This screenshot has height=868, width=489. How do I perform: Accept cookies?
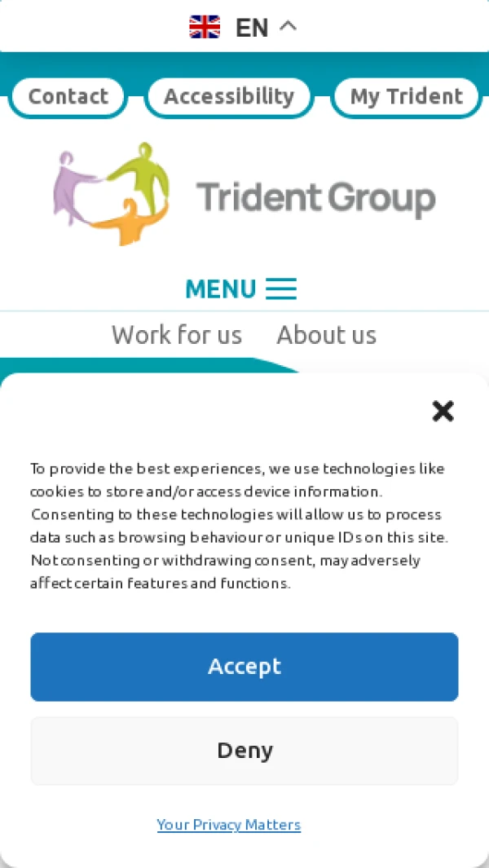(x=244, y=667)
